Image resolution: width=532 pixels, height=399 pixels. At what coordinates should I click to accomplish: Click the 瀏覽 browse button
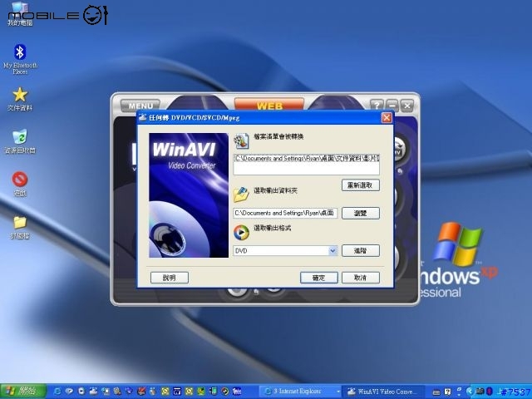360,213
